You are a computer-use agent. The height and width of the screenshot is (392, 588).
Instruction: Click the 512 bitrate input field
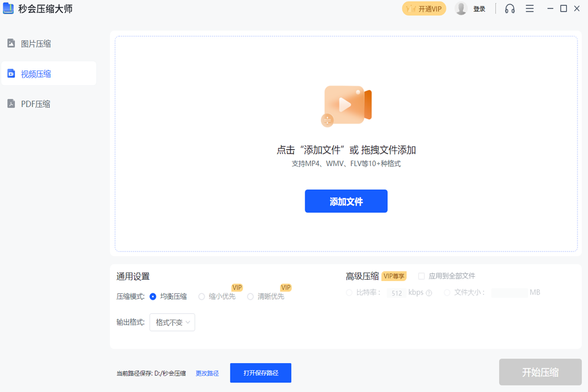tap(396, 292)
